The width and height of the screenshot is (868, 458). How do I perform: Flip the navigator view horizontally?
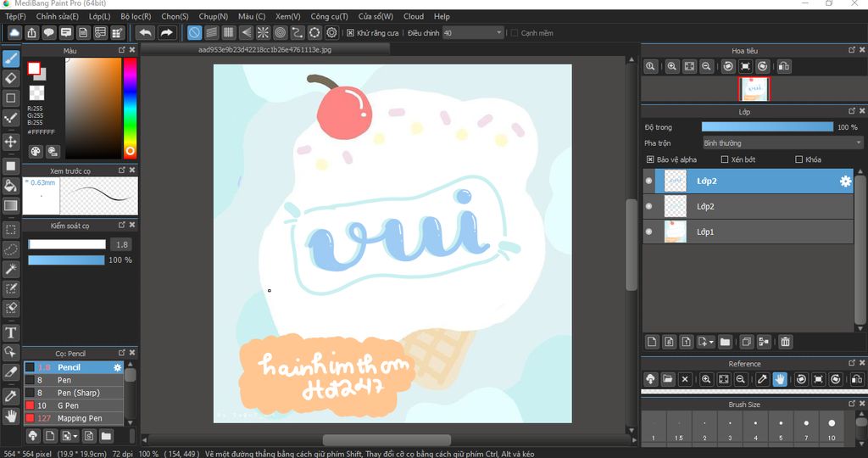pos(784,66)
